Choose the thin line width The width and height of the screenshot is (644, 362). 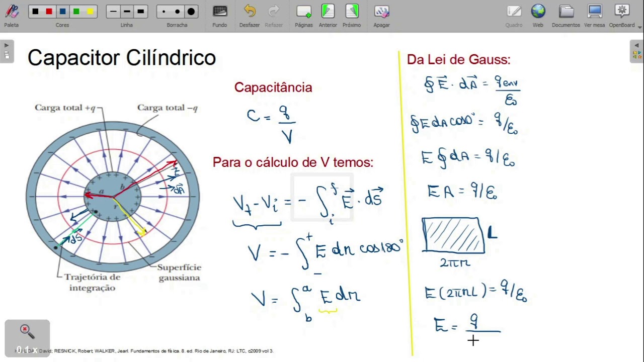(113, 12)
